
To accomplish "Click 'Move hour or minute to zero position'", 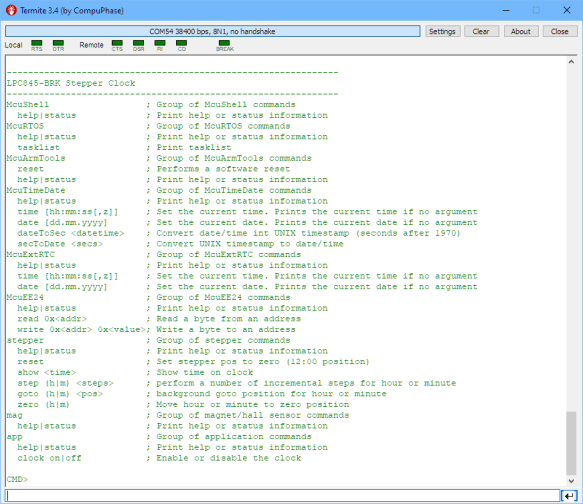I will pos(253,404).
